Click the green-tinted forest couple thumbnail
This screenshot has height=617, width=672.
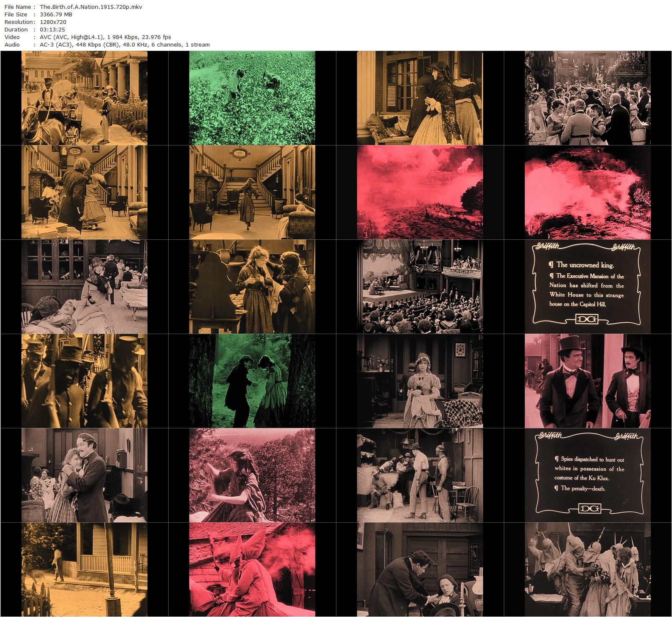[x=252, y=381]
